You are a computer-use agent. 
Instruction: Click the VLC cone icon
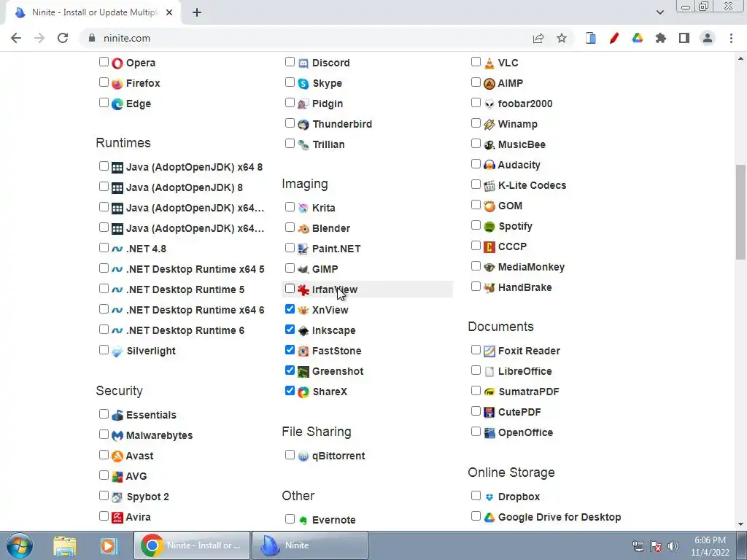[x=489, y=63]
